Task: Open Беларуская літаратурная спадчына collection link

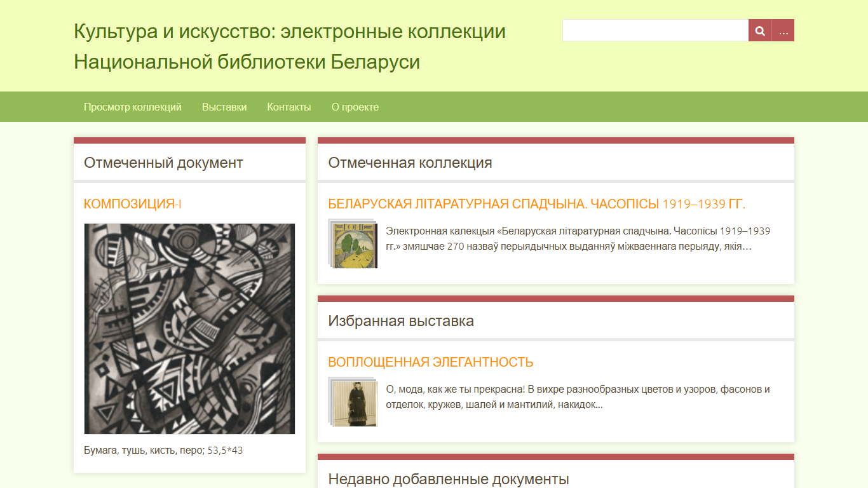Action: tap(536, 204)
